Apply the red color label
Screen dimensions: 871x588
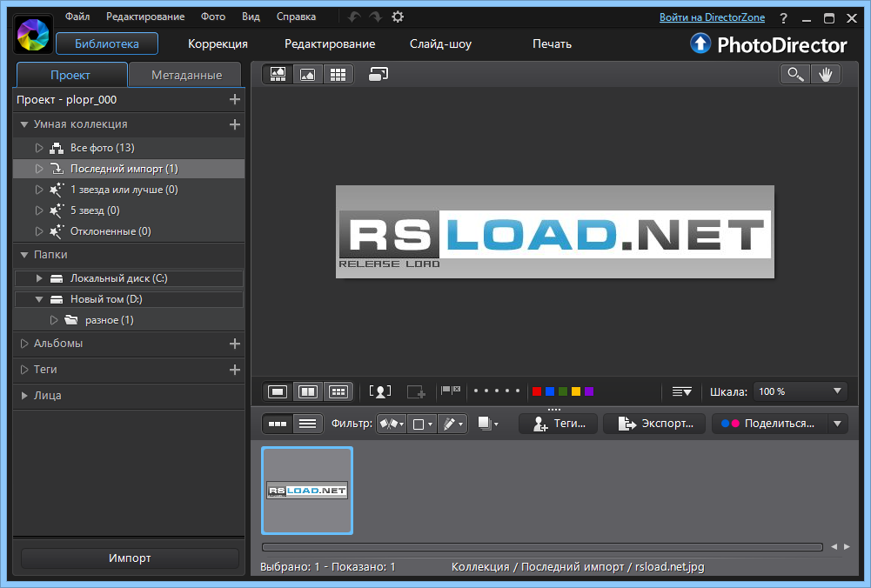point(537,391)
